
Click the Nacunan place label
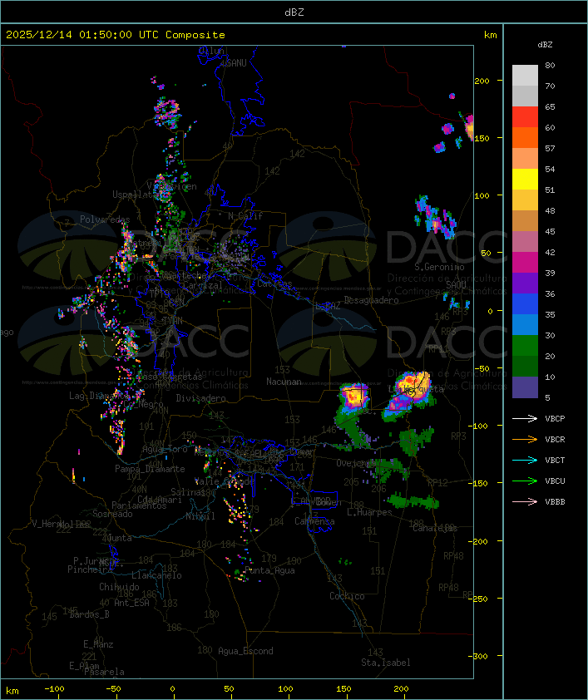[x=284, y=382]
